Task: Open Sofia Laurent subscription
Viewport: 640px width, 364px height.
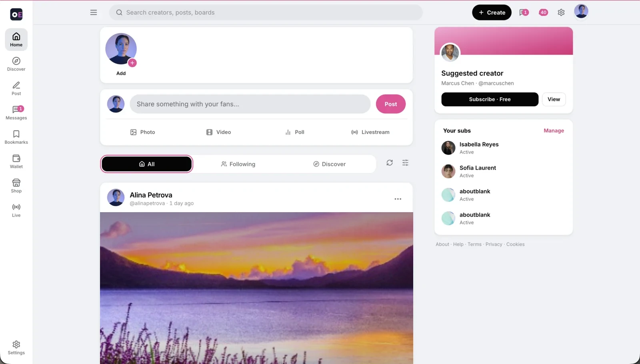Action: pyautogui.click(x=504, y=171)
